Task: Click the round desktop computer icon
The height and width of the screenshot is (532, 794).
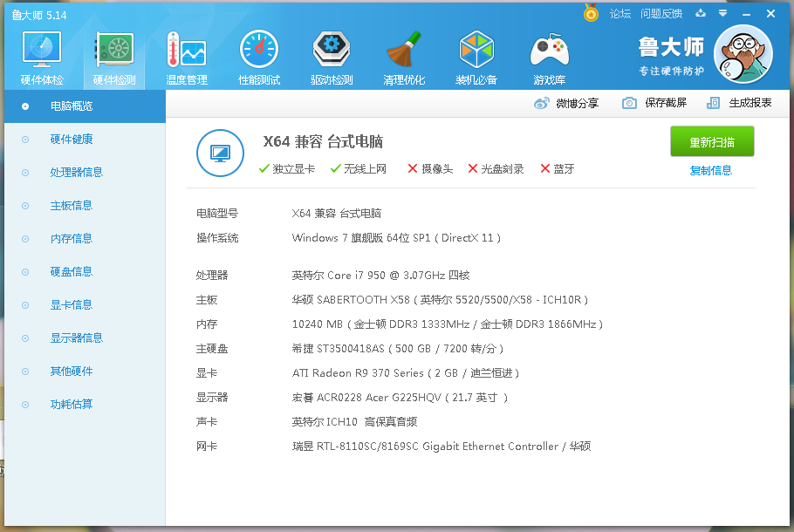Action: pos(220,153)
